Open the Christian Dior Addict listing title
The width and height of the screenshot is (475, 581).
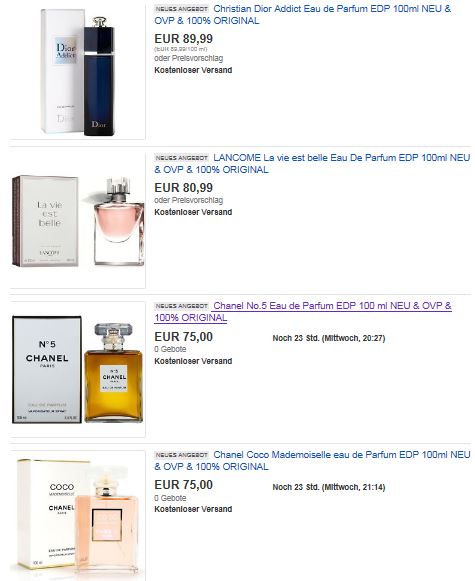pyautogui.click(x=303, y=15)
